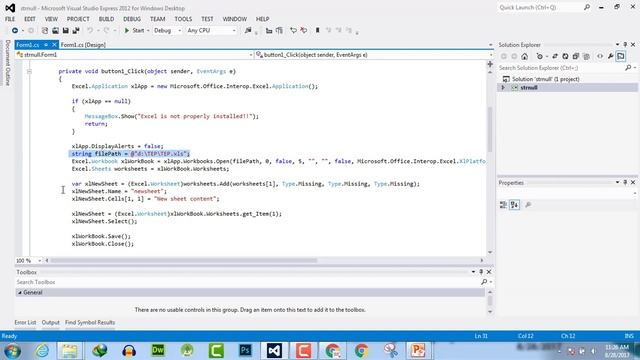Click the View Code icon in Solution Explorer
Image resolution: width=640 pixels, height=360 pixels.
600,56
